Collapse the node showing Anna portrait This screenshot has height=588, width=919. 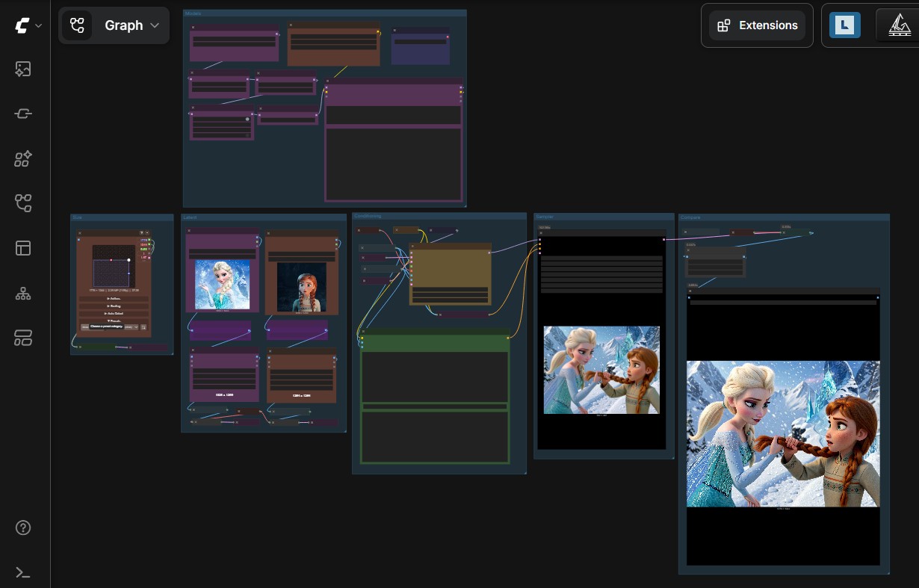pos(269,234)
